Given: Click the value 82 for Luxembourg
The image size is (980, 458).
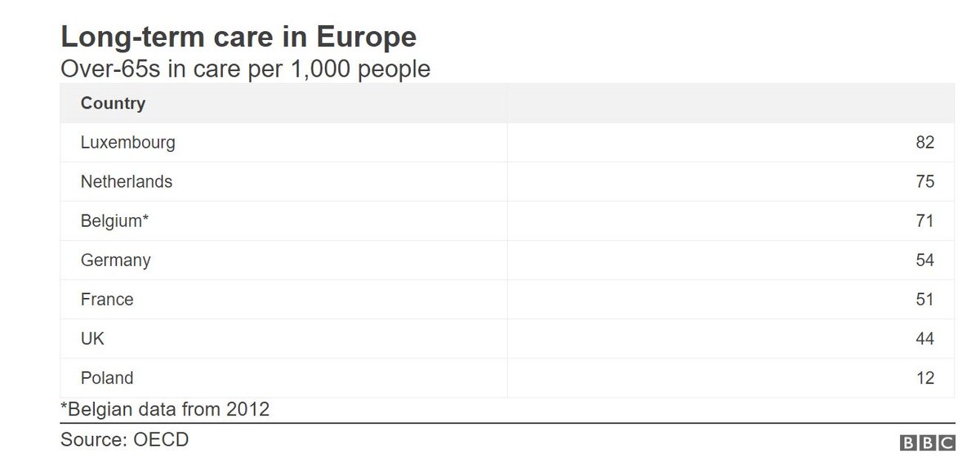Looking at the screenshot, I should pyautogui.click(x=924, y=143).
